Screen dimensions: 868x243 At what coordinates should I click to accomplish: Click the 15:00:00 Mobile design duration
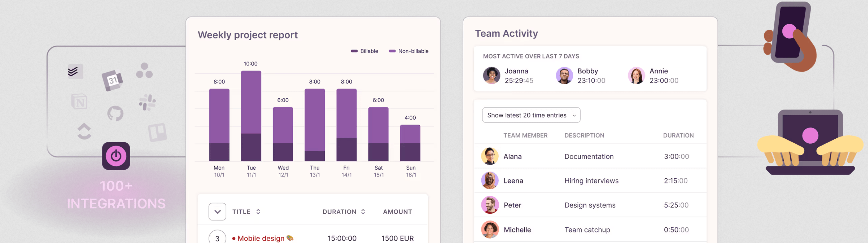pyautogui.click(x=342, y=238)
